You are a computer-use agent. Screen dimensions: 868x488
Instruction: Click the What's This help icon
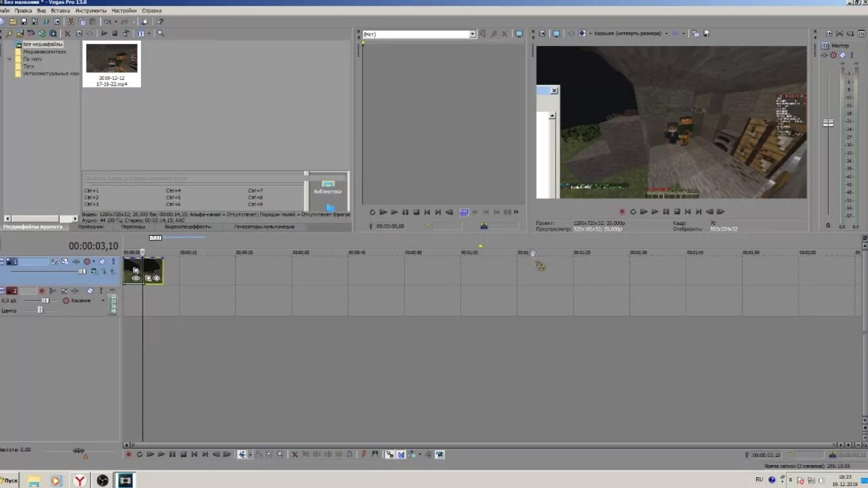(160, 22)
